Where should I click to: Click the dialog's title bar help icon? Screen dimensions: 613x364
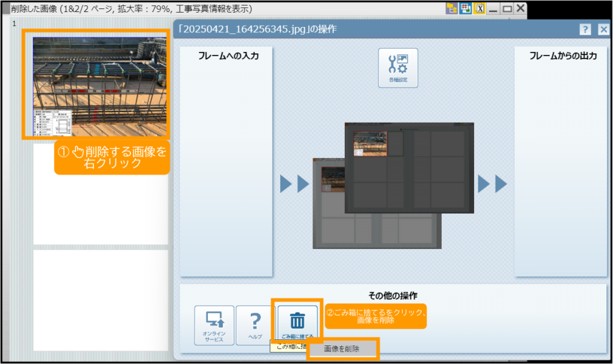coord(585,29)
